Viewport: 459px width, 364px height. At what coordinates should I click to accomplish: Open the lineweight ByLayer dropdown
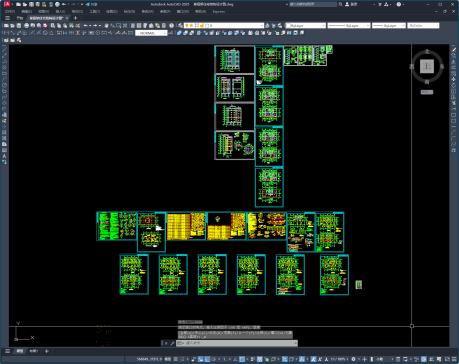click(x=389, y=25)
